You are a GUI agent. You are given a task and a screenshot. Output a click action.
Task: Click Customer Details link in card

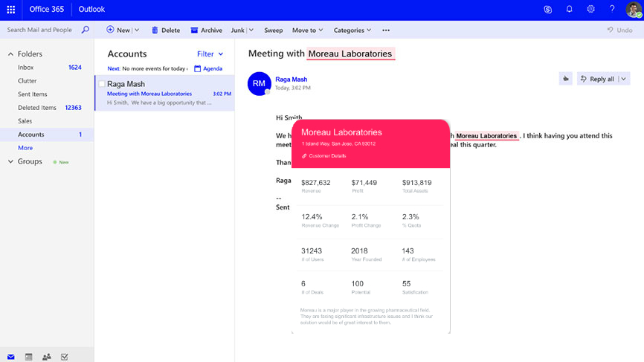pyautogui.click(x=327, y=156)
